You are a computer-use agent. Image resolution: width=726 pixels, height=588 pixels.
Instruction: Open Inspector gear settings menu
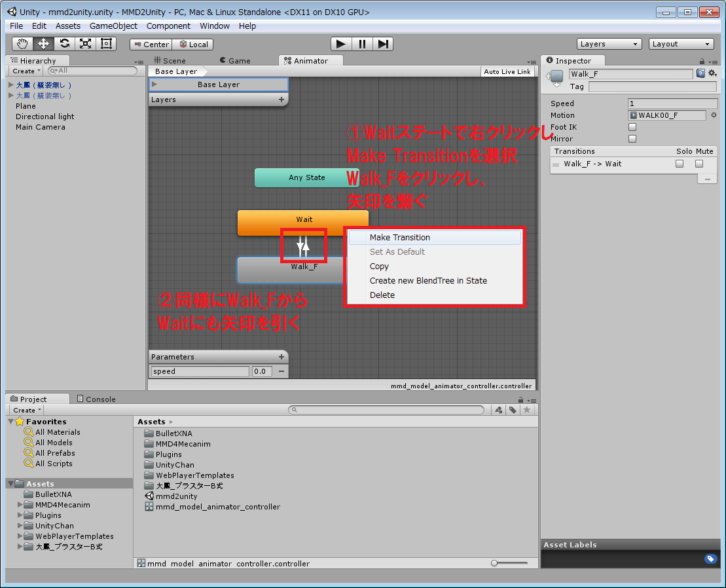712,73
